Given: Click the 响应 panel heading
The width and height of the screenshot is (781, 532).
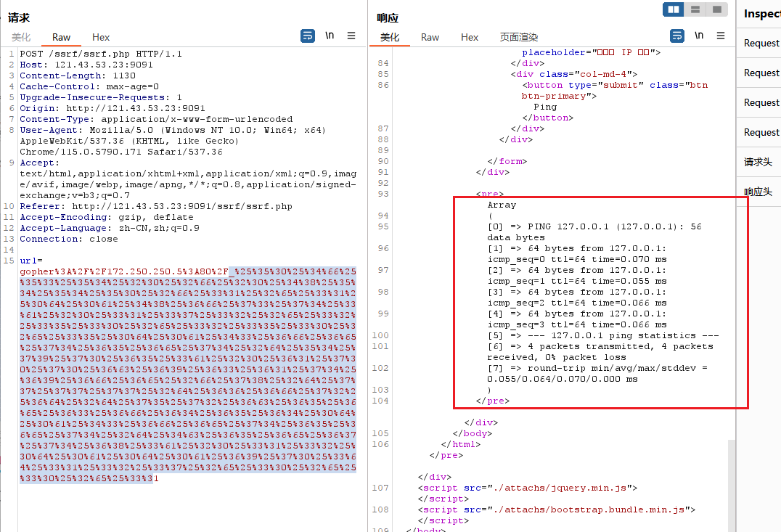Looking at the screenshot, I should coord(388,18).
